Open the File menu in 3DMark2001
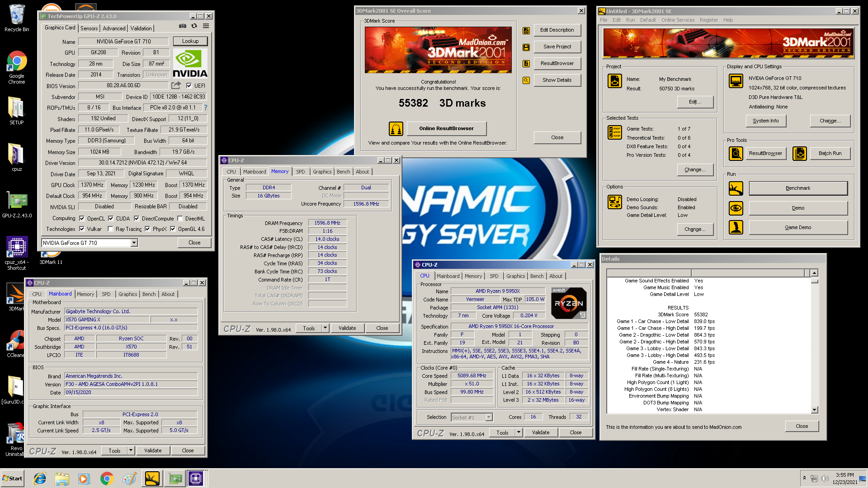Screen dimensions: 868x488 604,20
